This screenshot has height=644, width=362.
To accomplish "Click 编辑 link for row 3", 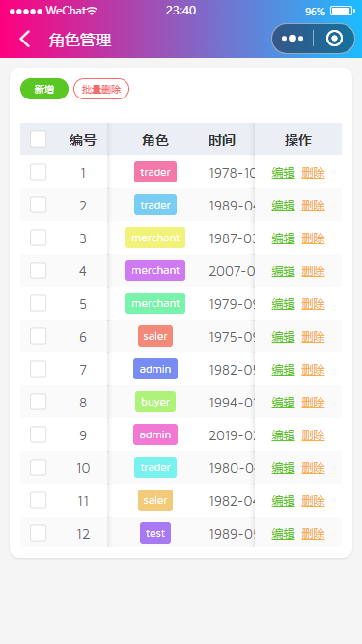I will [283, 238].
